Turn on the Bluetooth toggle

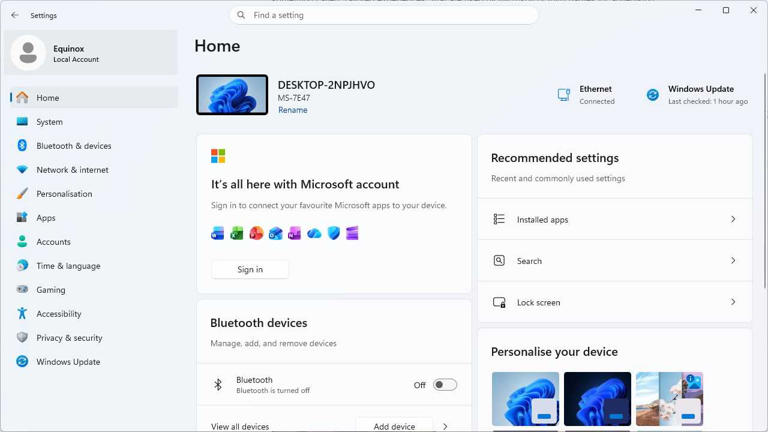point(445,385)
